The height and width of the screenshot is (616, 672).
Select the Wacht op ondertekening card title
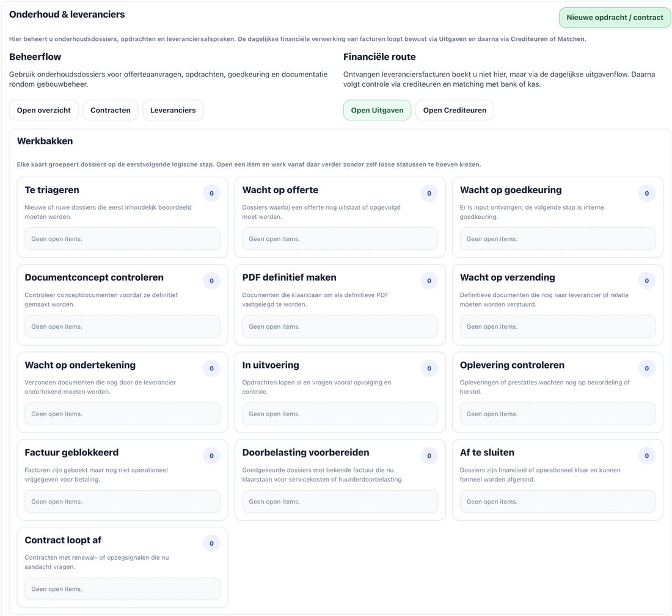point(80,365)
